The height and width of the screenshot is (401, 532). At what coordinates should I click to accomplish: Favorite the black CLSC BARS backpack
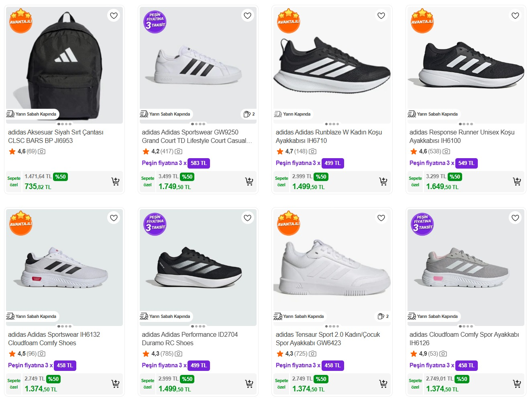(114, 16)
